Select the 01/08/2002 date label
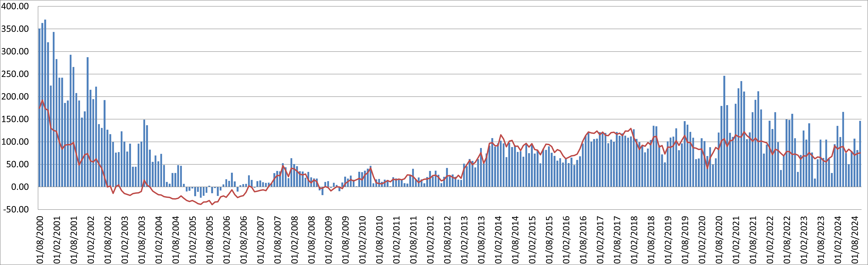868x265 pixels. [x=108, y=240]
